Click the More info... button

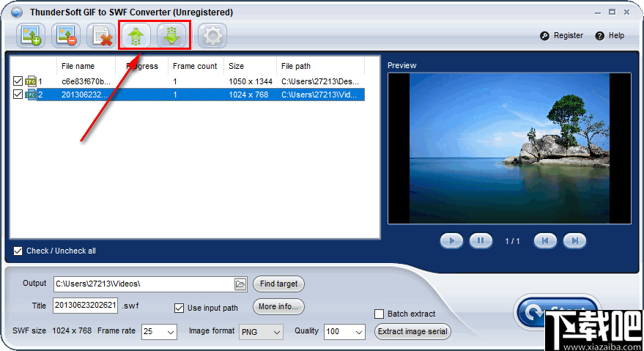(278, 306)
